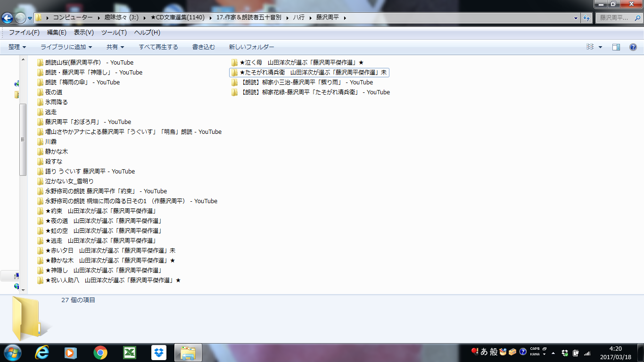
Task: Select folder icon of 氷雨降る
Action: [40, 102]
